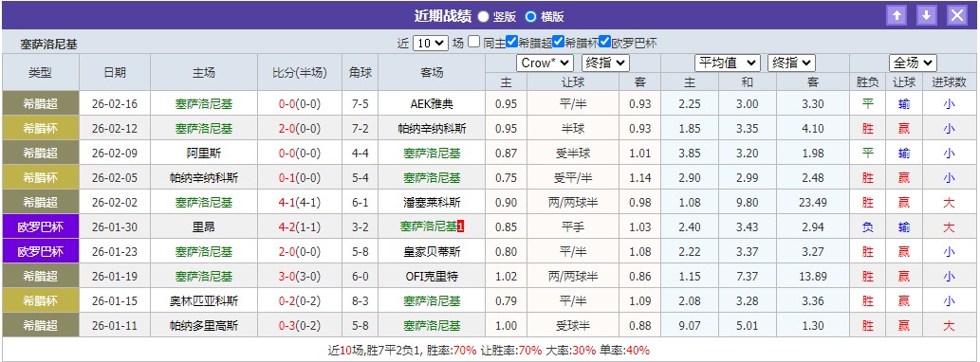Click score 4-1(4-1) against 潘塞莱科斯

pyautogui.click(x=300, y=202)
